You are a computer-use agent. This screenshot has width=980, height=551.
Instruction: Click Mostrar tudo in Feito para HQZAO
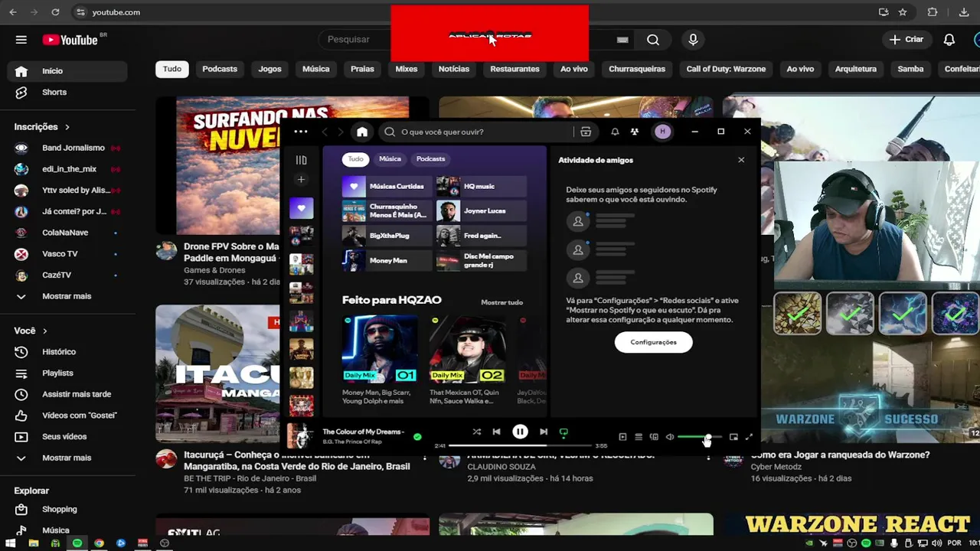501,302
